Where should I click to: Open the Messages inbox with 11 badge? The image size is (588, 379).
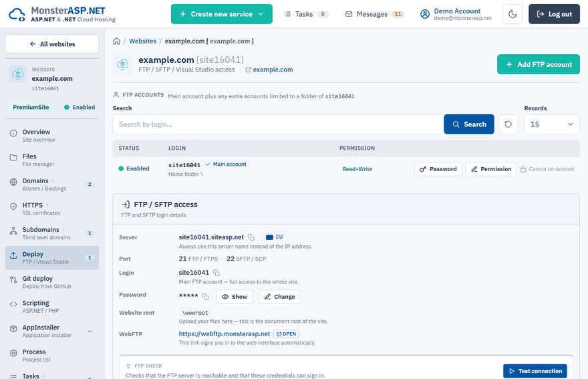[x=374, y=14]
